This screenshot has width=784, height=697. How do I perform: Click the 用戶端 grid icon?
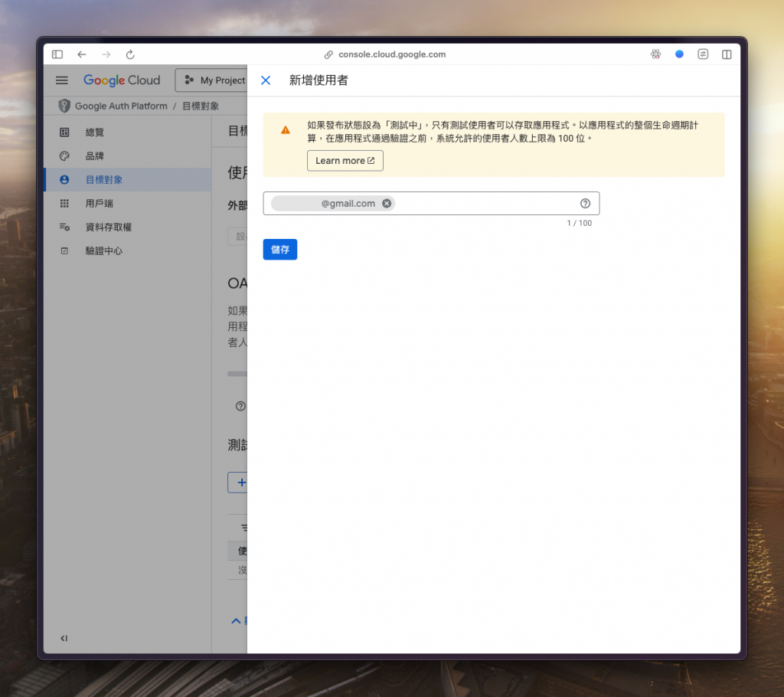(x=64, y=203)
